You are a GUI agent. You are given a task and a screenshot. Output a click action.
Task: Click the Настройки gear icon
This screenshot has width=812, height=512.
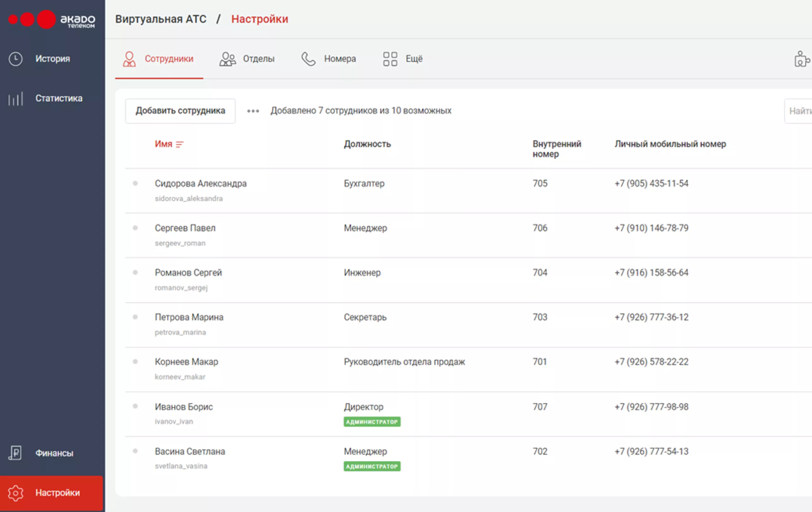[x=15, y=493]
